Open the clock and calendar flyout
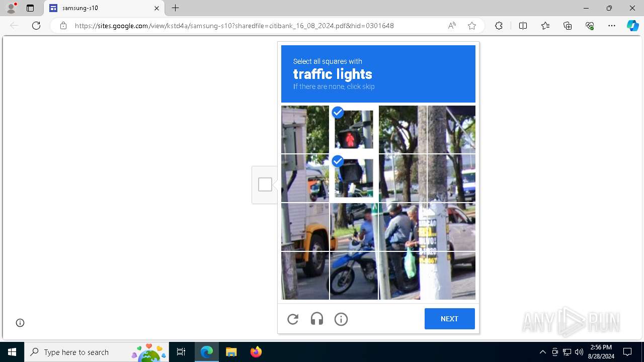The image size is (644, 362). pos(601,352)
